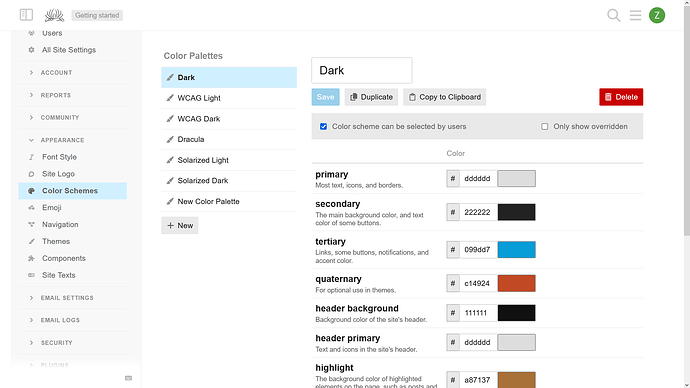Click the gear icon beside All Site Settings
Screen dimensions: 690x388
tap(31, 50)
